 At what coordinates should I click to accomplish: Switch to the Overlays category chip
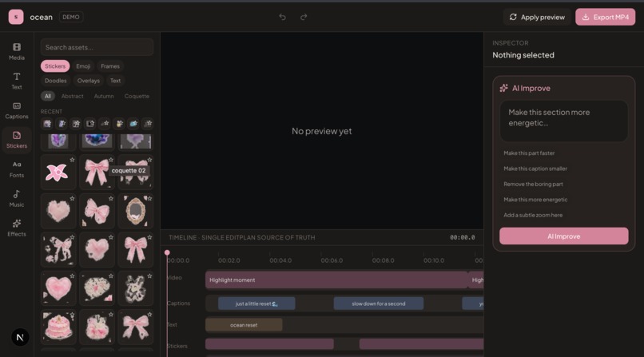point(89,81)
